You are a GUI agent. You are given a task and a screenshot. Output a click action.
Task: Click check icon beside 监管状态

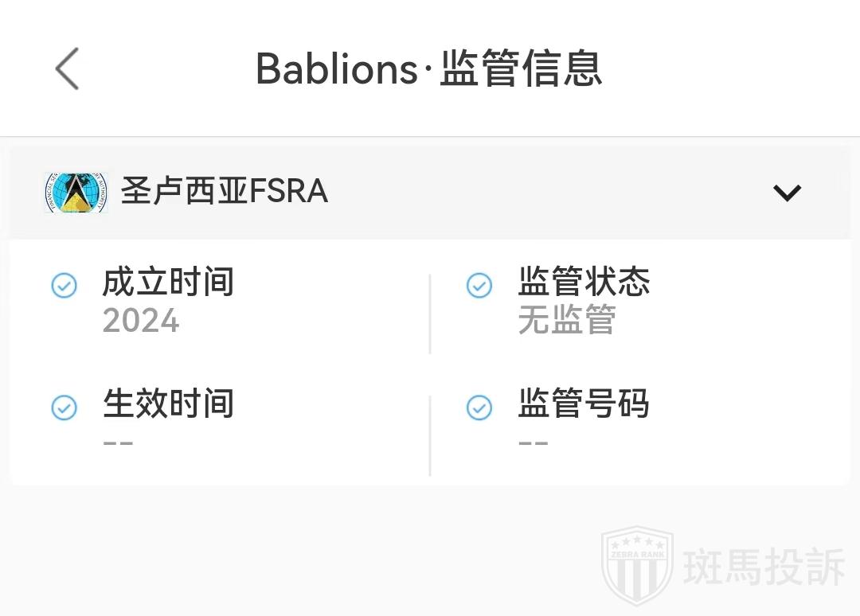[479, 285]
